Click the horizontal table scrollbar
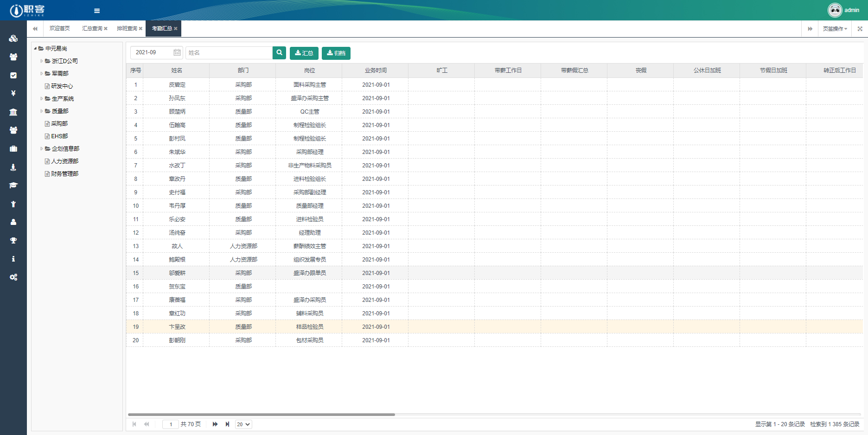 click(261, 415)
